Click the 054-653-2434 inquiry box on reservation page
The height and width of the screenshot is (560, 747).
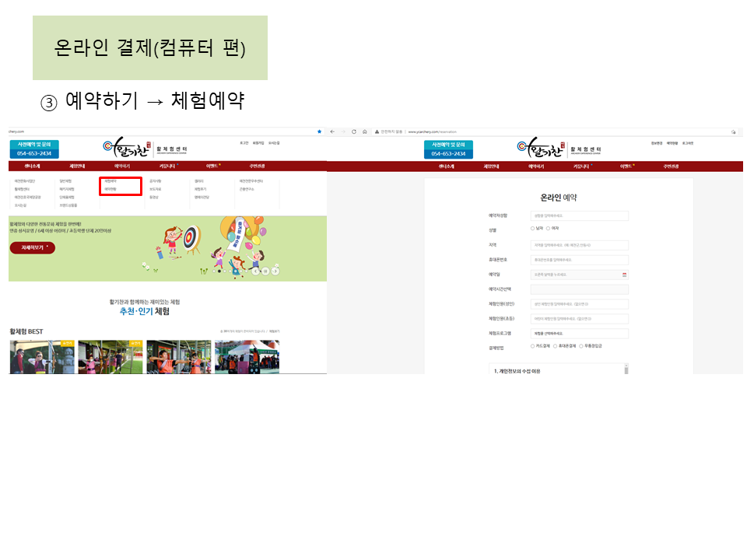448,149
